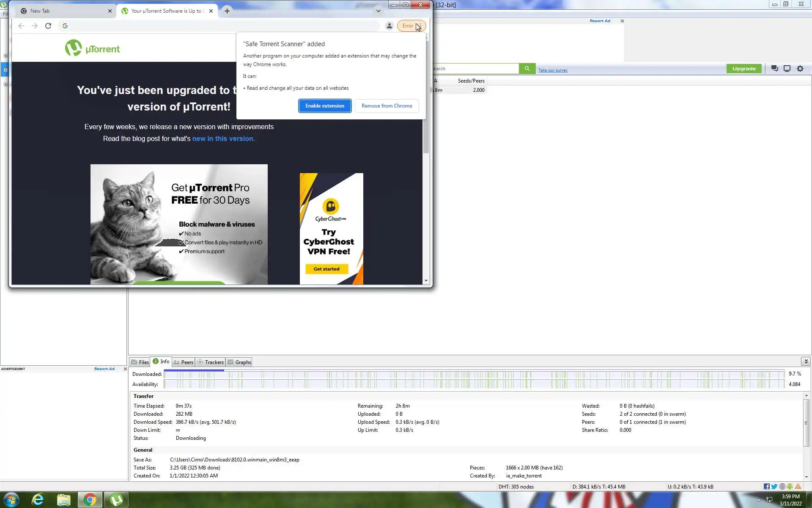Screen dimensions: 812x508
Task: Click the Enable extension button
Action: [x=324, y=106]
